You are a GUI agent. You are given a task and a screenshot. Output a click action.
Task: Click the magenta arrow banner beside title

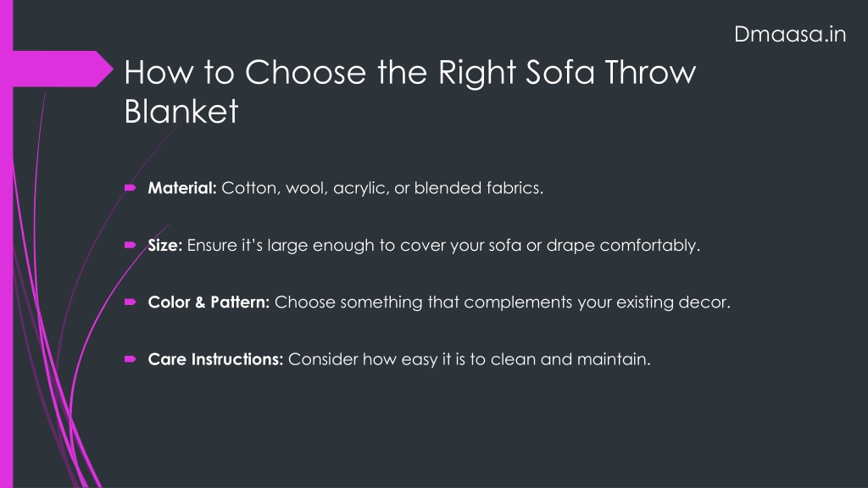63,69
